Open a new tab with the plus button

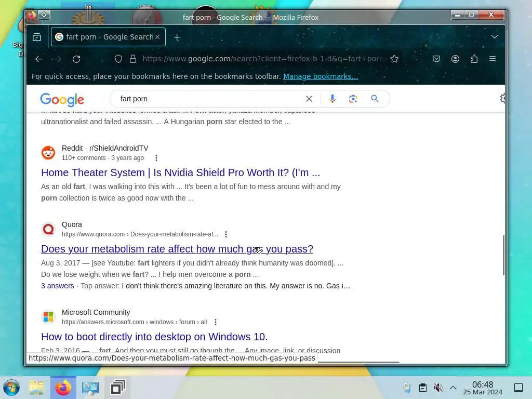pos(177,37)
